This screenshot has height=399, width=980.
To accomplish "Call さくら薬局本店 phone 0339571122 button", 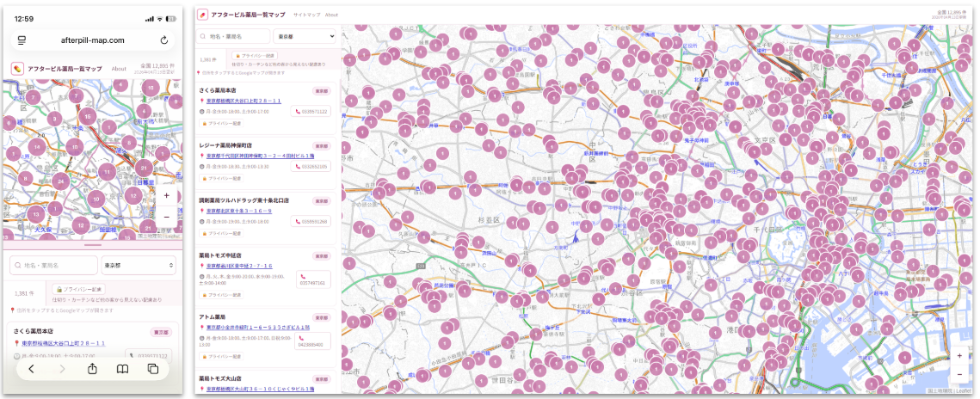I will tap(311, 112).
